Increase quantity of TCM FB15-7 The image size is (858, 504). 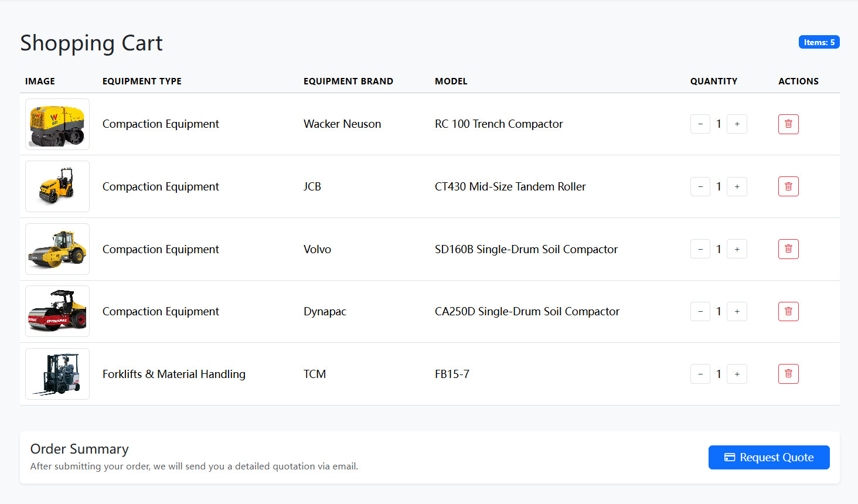tap(737, 374)
